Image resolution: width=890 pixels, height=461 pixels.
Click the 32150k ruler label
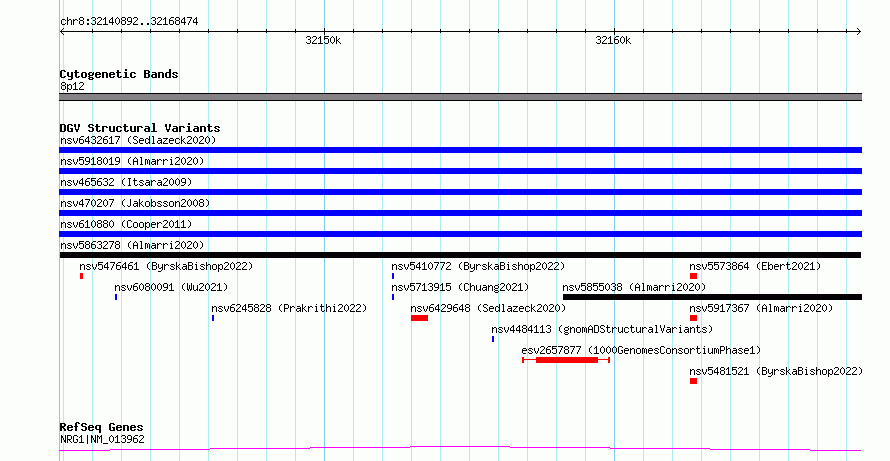[x=324, y=40]
